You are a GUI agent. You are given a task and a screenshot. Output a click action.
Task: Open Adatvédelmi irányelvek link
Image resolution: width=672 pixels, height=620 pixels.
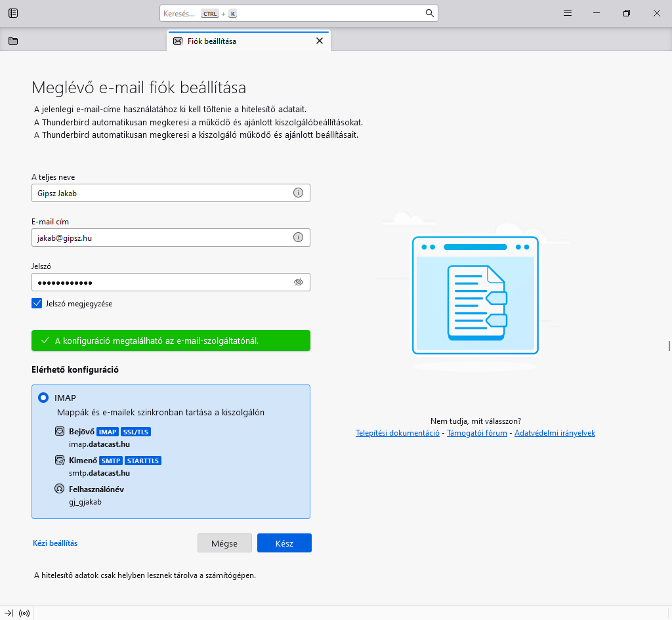pyautogui.click(x=555, y=433)
